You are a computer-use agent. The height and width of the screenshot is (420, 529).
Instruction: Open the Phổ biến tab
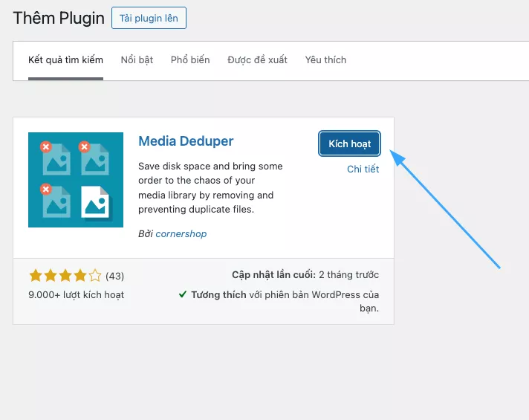coord(190,60)
